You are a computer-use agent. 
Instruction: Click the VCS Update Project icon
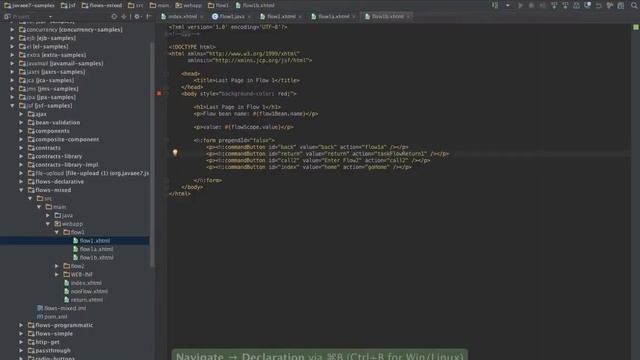pyautogui.click(x=554, y=5)
